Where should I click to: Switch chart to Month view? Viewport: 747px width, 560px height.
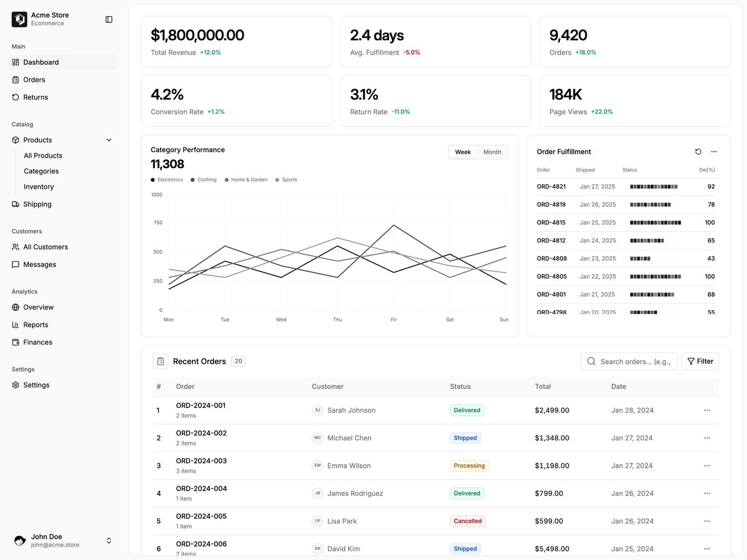point(492,152)
